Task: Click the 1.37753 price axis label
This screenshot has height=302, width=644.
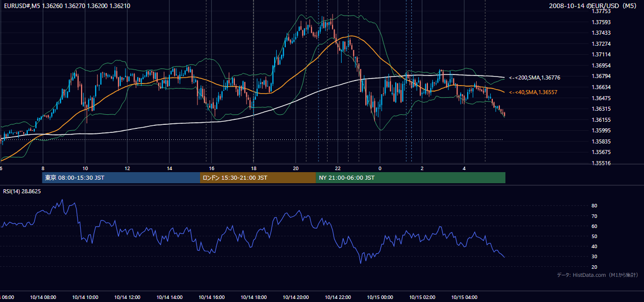Action: click(601, 11)
